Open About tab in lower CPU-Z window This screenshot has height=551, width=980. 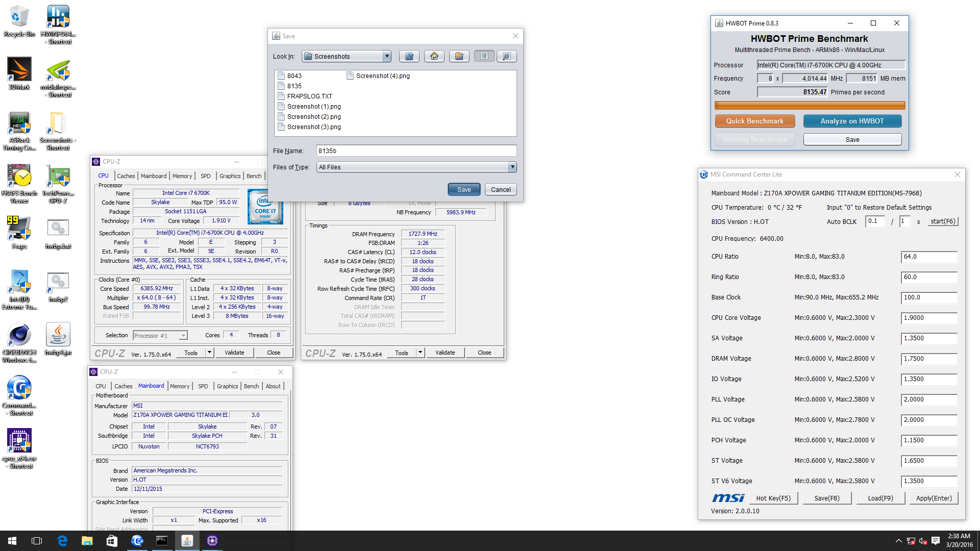(273, 386)
